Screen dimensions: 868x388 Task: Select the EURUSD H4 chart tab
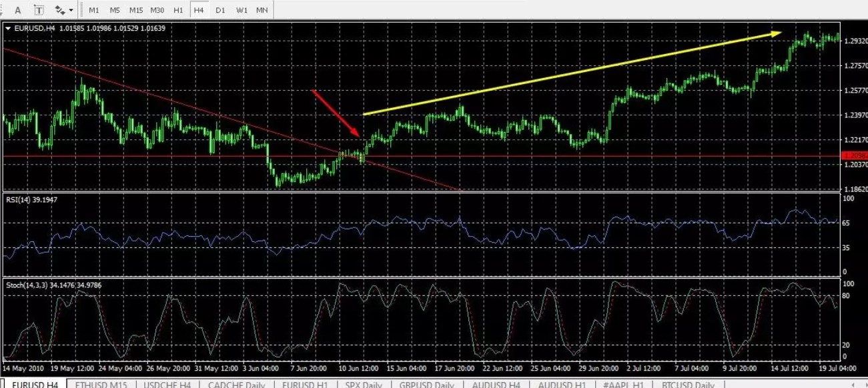click(x=35, y=384)
